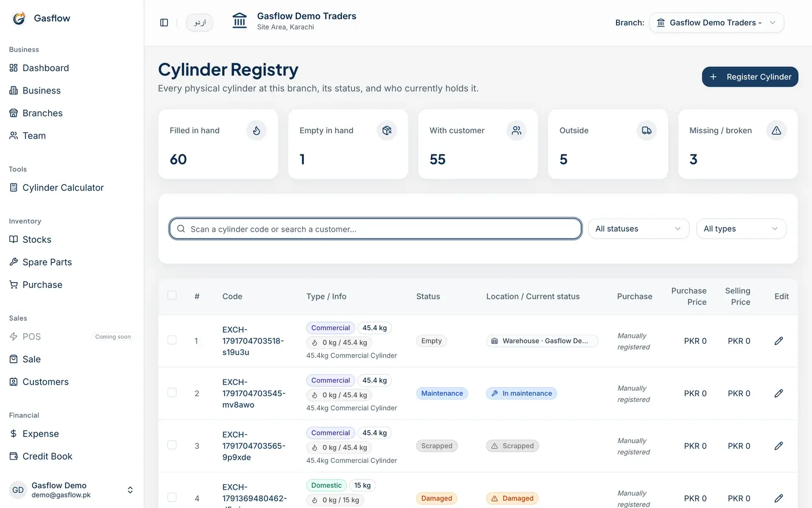Check the box for cylinder row 3

pyautogui.click(x=172, y=445)
